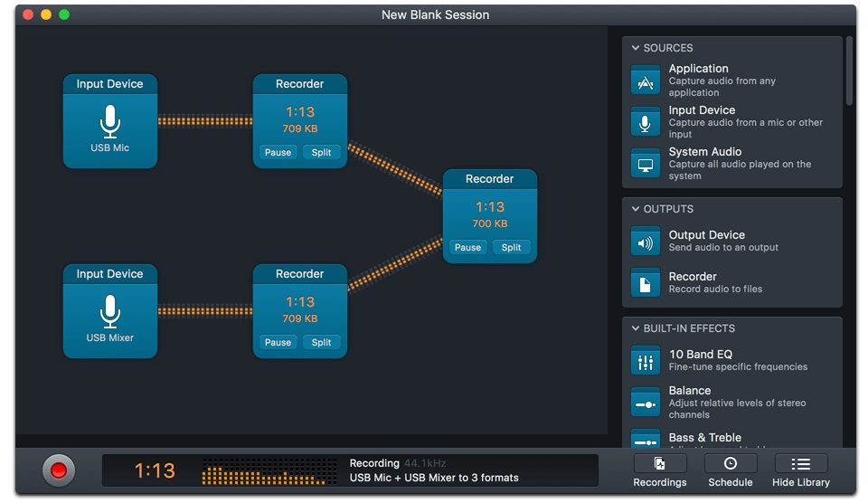Collapse the BUILT-IN EFFECTS section
The height and width of the screenshot is (503, 868).
636,328
